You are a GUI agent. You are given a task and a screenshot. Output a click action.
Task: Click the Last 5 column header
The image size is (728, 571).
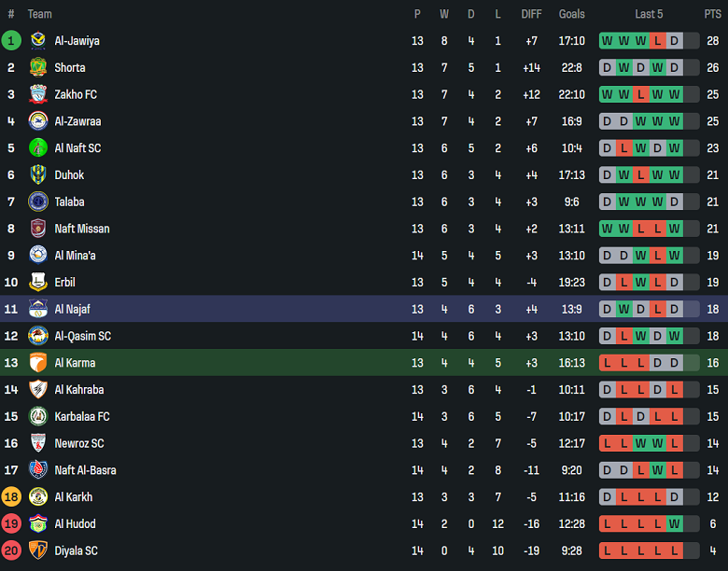649,14
